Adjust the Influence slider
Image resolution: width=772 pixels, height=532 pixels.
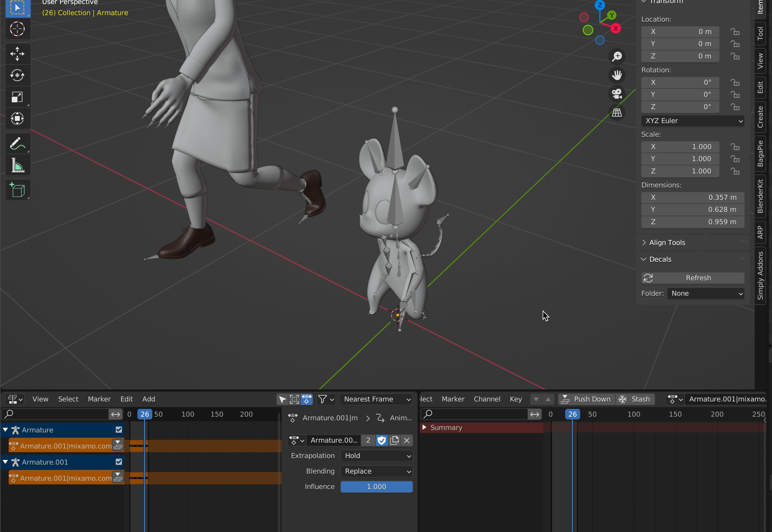376,487
